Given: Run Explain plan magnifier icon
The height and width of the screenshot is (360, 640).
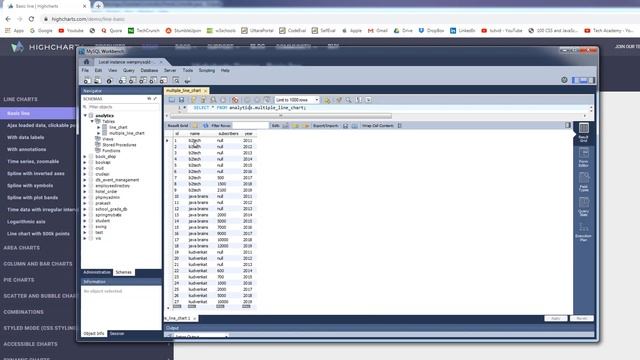Looking at the screenshot, I should [x=213, y=100].
